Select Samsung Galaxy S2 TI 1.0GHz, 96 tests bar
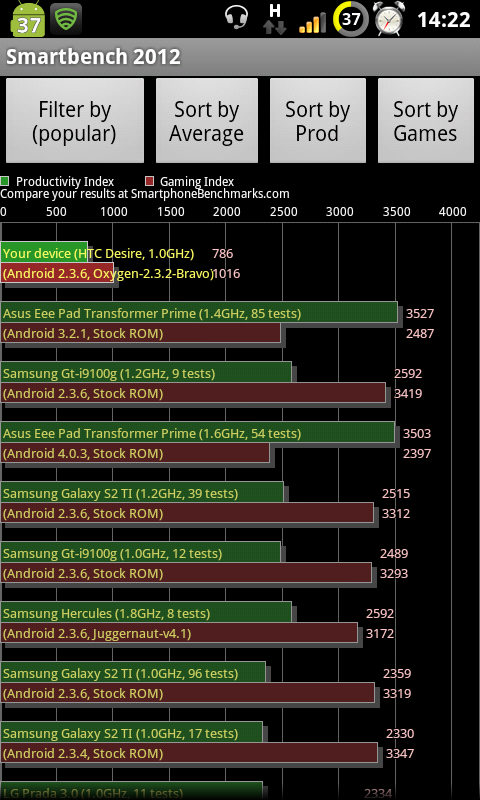 (133, 673)
